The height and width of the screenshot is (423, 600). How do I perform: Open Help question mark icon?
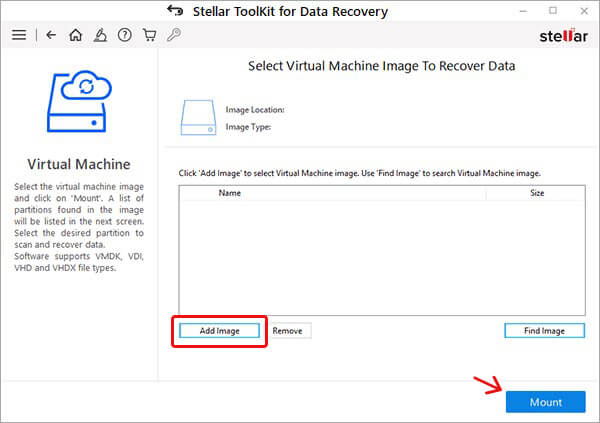[125, 35]
